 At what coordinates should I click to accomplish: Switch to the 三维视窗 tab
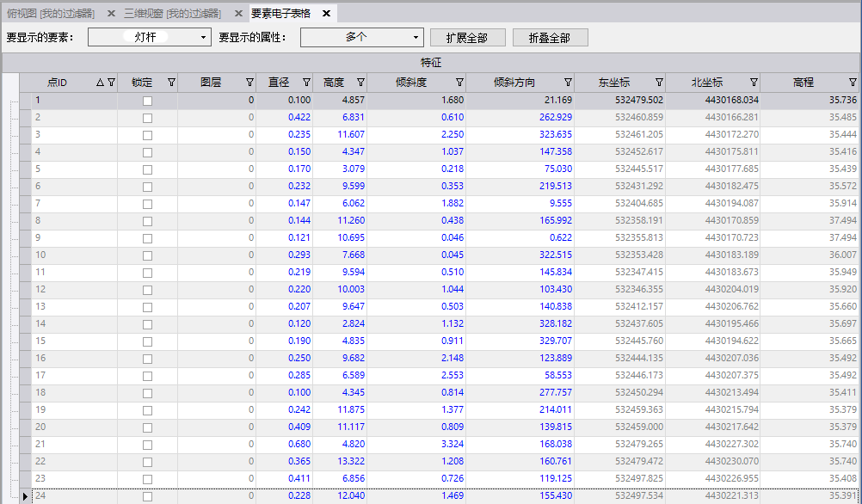171,14
